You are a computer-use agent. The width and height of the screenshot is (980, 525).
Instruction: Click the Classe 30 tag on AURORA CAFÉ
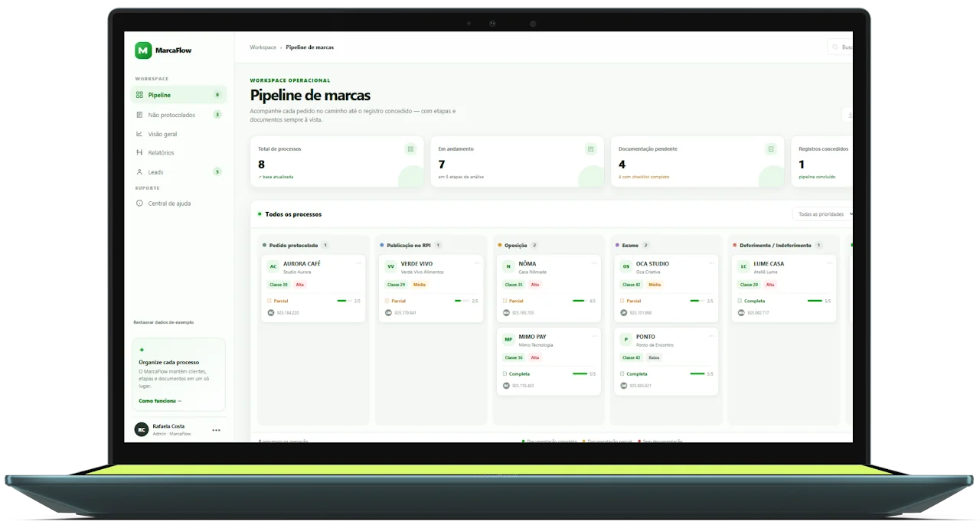click(279, 285)
